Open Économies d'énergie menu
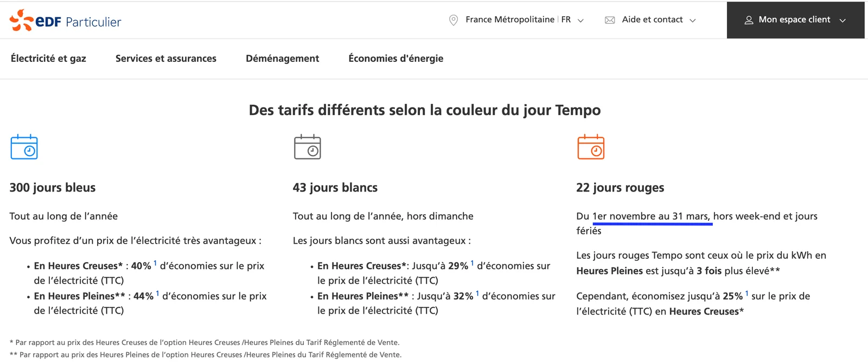The height and width of the screenshot is (364, 868). click(396, 59)
